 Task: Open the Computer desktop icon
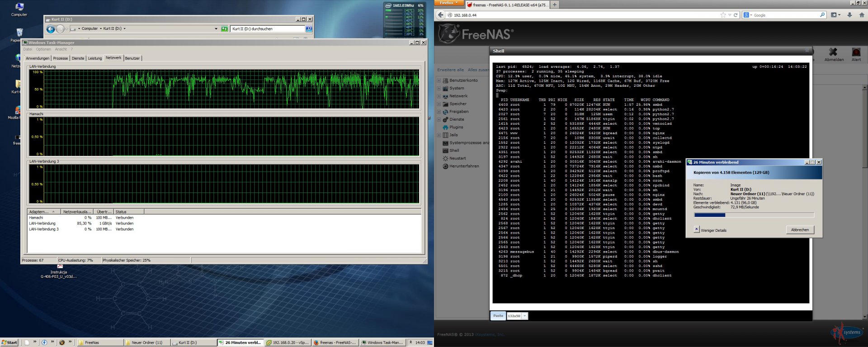tap(19, 9)
